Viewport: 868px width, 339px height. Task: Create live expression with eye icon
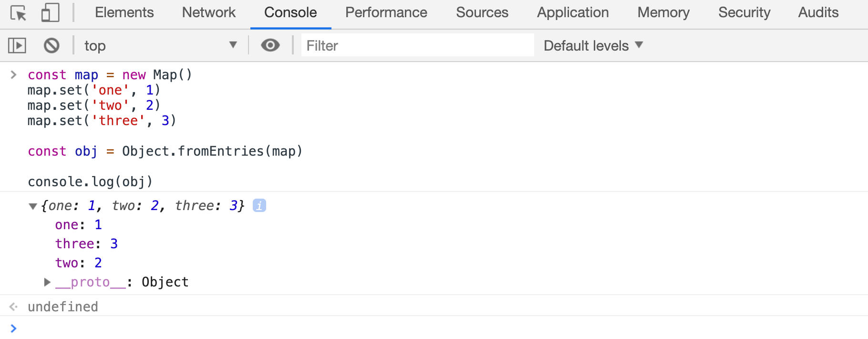tap(270, 45)
